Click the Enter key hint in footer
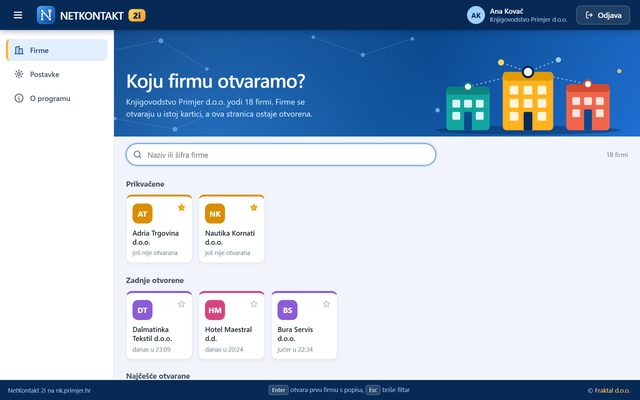The height and width of the screenshot is (400, 640). click(x=278, y=390)
